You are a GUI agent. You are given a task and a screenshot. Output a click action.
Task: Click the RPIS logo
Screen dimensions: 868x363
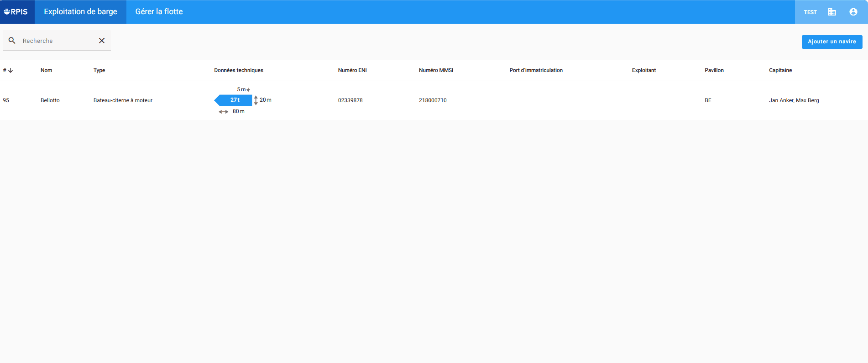click(16, 12)
